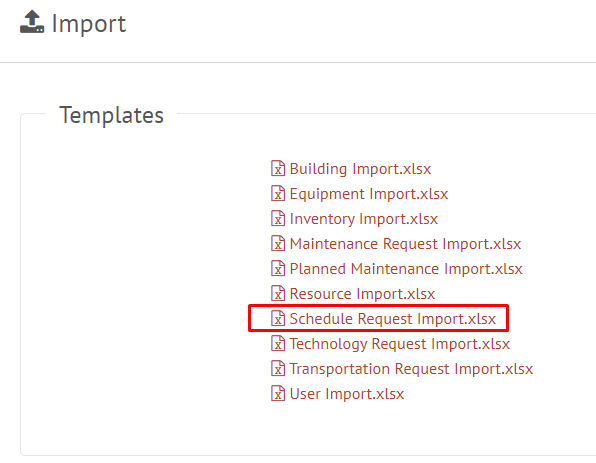Click the Excel icon beside Inventory Import
The height and width of the screenshot is (463, 596).
[278, 219]
